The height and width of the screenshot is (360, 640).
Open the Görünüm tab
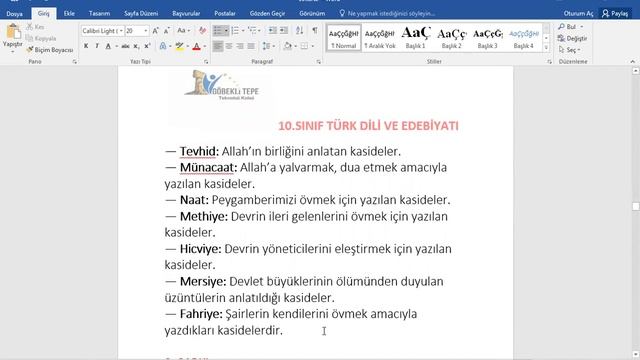coord(312,13)
